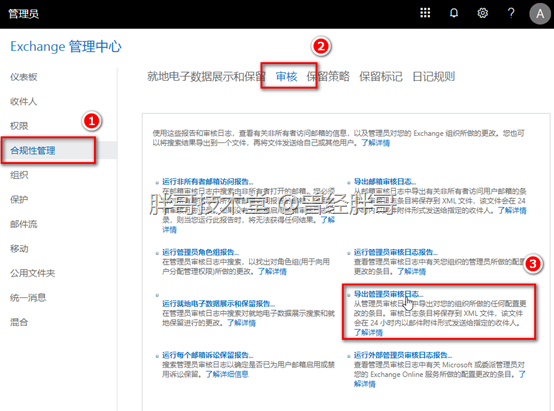Select 保护 in the sidebar
Viewport: 554px width, 411px height.
pyautogui.click(x=19, y=199)
